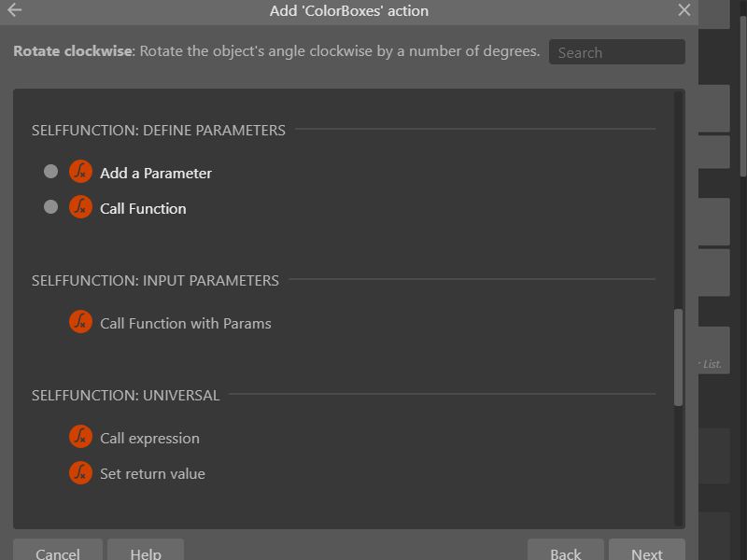
Task: Toggle the grey dot beside Add a Parameter
Action: [x=50, y=172]
